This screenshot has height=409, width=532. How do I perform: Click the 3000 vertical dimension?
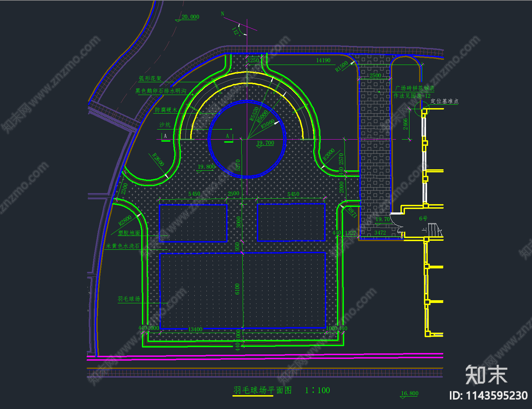239,222
